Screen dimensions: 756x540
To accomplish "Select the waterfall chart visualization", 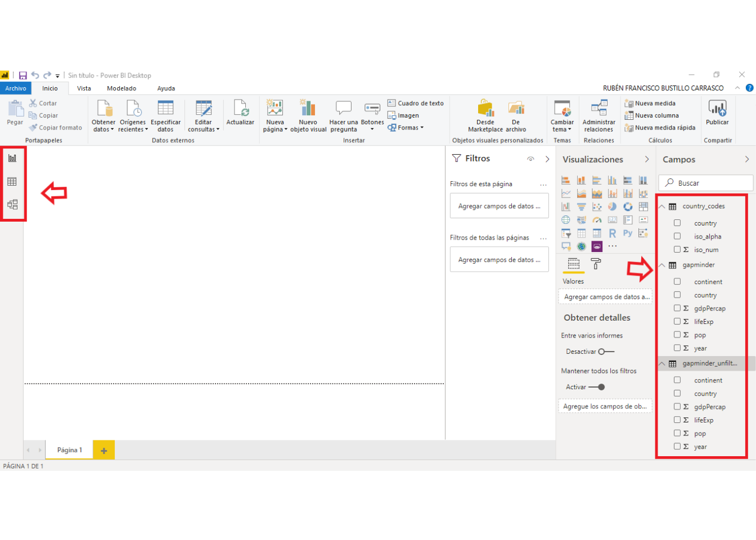I will (566, 206).
